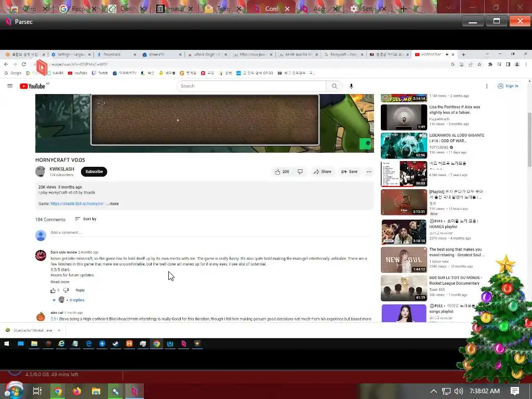Open the action center notifications icon

pos(515,391)
